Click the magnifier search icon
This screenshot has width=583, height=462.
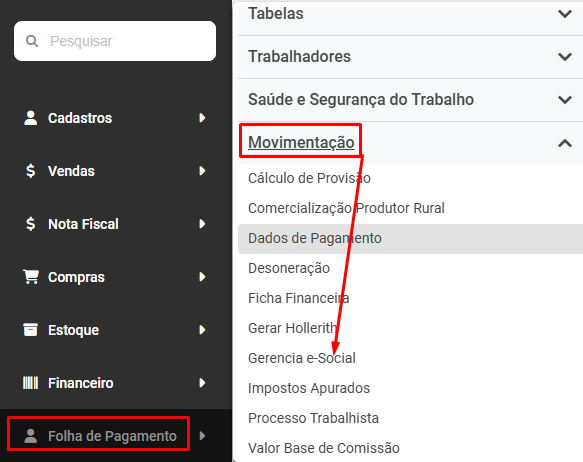click(32, 41)
